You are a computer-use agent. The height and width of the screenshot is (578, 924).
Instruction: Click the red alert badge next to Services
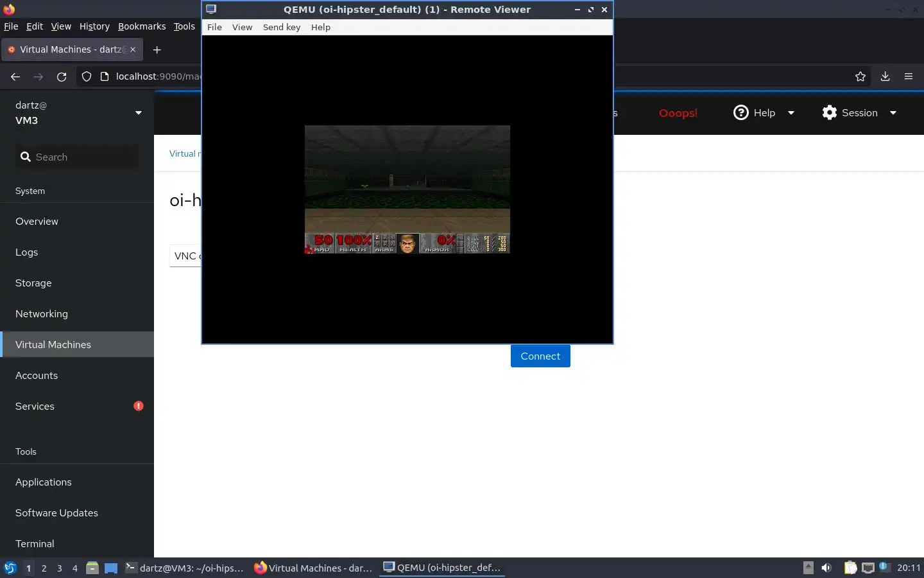[139, 406]
